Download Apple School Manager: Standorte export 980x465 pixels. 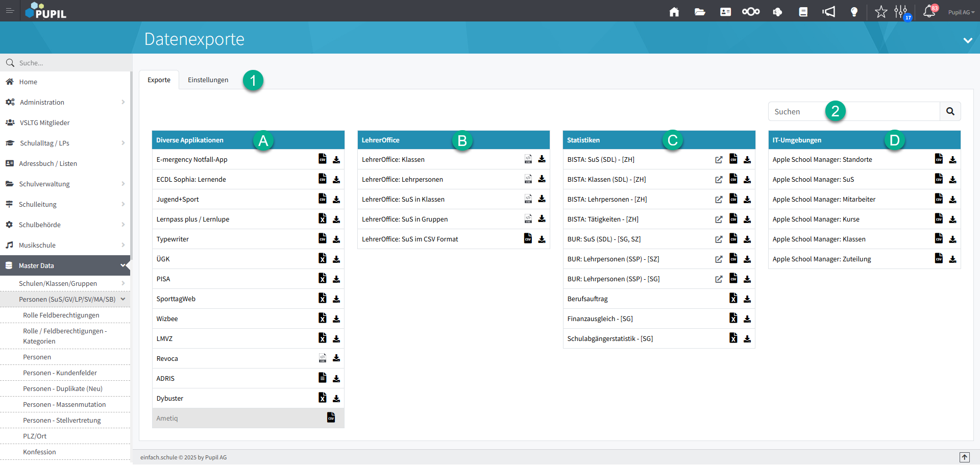pos(953,160)
